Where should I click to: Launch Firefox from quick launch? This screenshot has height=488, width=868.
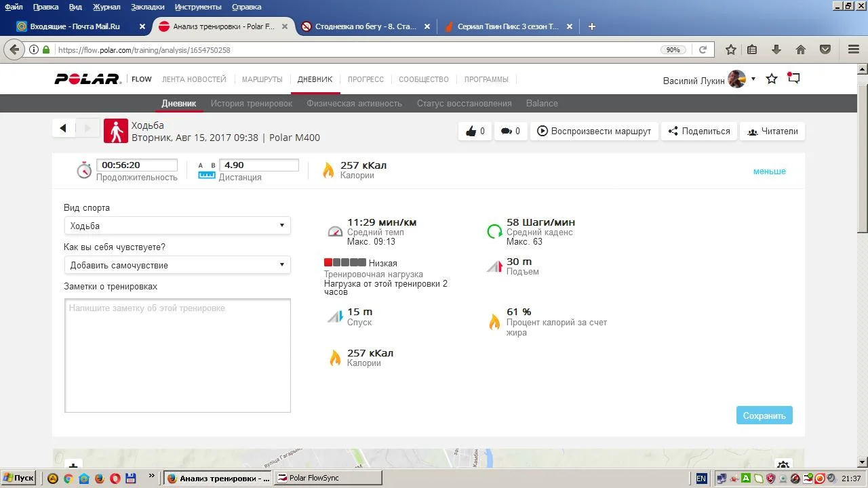pos(100,478)
